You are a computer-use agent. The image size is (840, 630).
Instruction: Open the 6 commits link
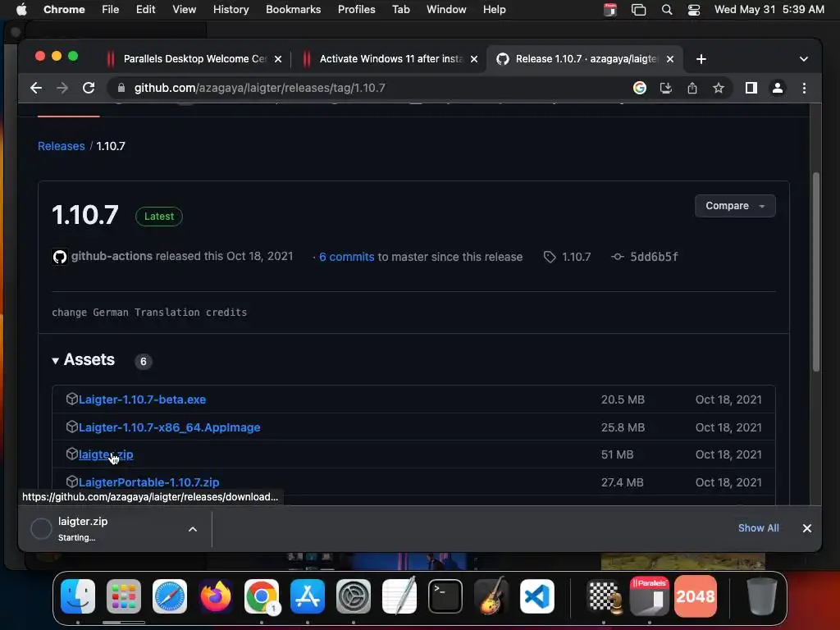pyautogui.click(x=347, y=257)
